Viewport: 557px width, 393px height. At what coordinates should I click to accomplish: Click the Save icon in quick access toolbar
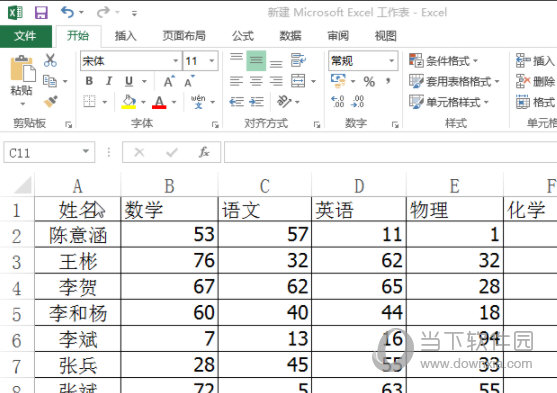click(41, 13)
